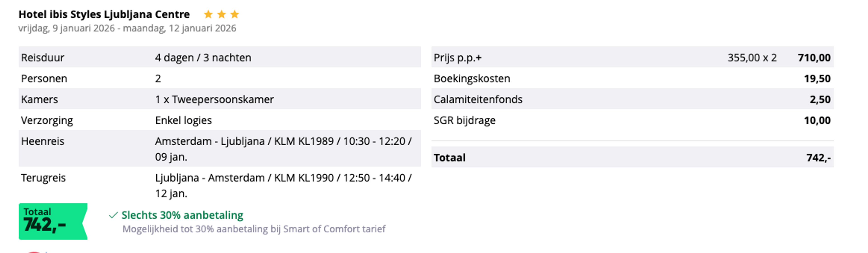
Task: Click the green Totaal 742,- price badge
Action: tap(53, 221)
